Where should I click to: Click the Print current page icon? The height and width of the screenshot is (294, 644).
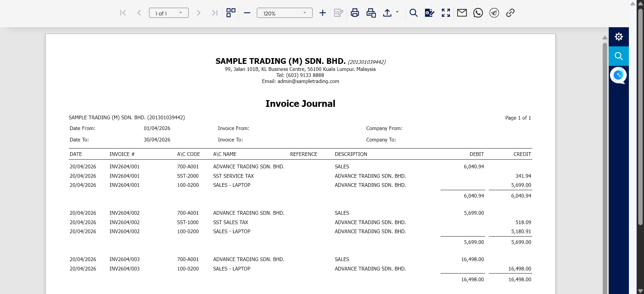(x=371, y=13)
